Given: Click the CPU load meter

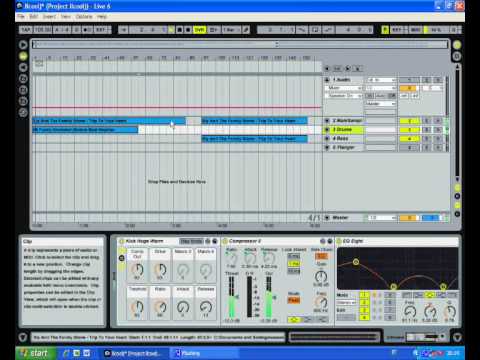Looking at the screenshot, I should pos(437,30).
